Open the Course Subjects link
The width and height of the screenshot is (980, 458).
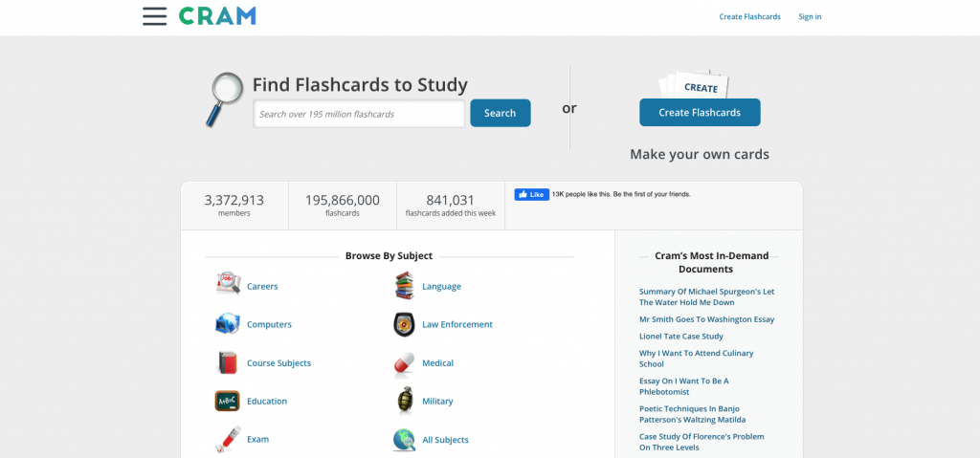point(278,363)
